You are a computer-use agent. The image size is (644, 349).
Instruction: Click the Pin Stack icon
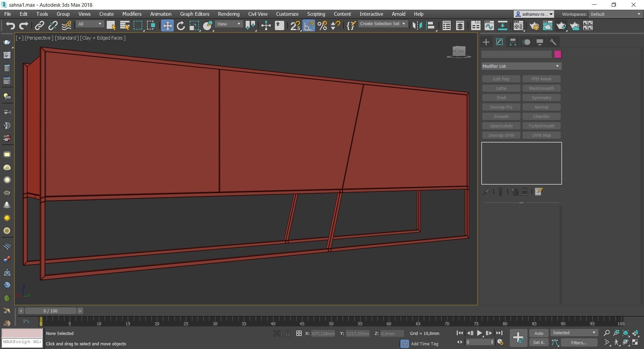(x=486, y=191)
